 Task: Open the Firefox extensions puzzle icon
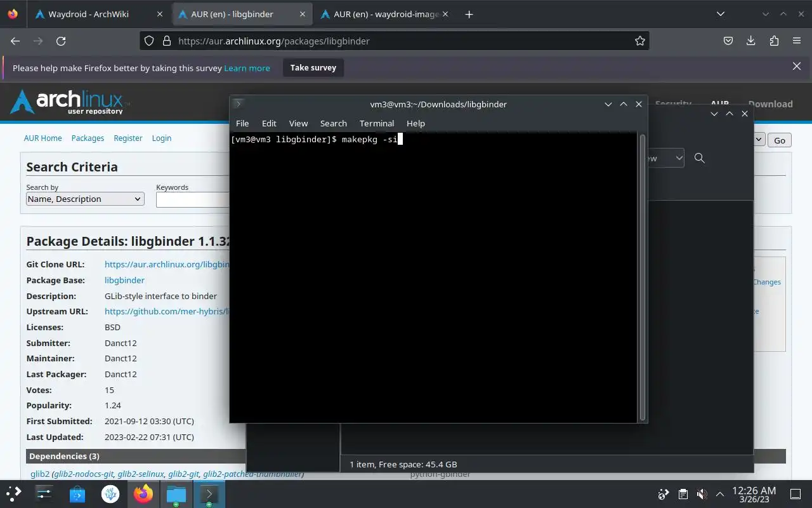[774, 41]
